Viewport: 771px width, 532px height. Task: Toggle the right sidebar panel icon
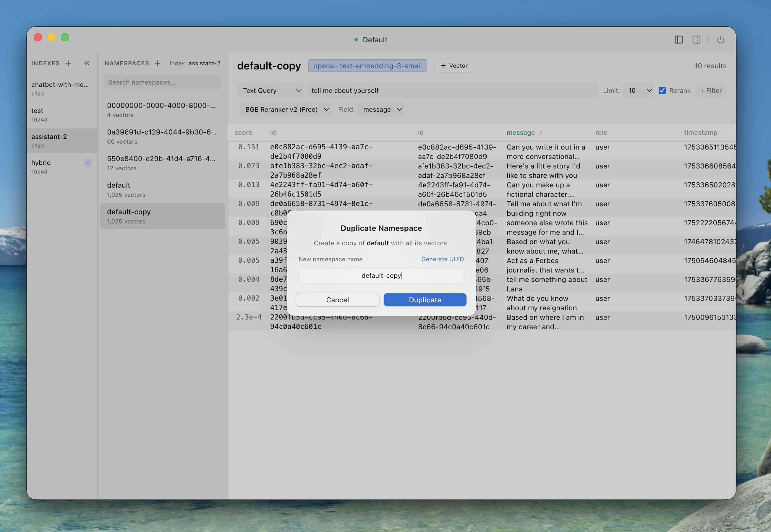696,40
